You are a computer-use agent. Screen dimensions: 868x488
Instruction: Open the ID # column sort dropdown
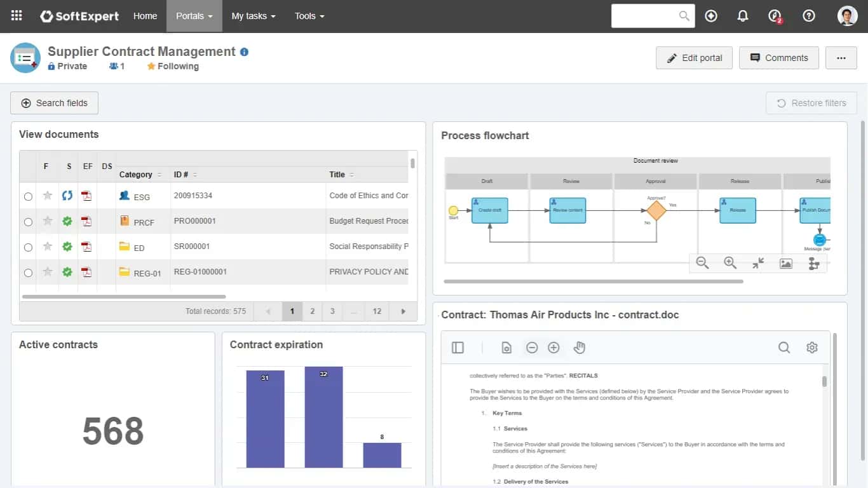(x=195, y=175)
